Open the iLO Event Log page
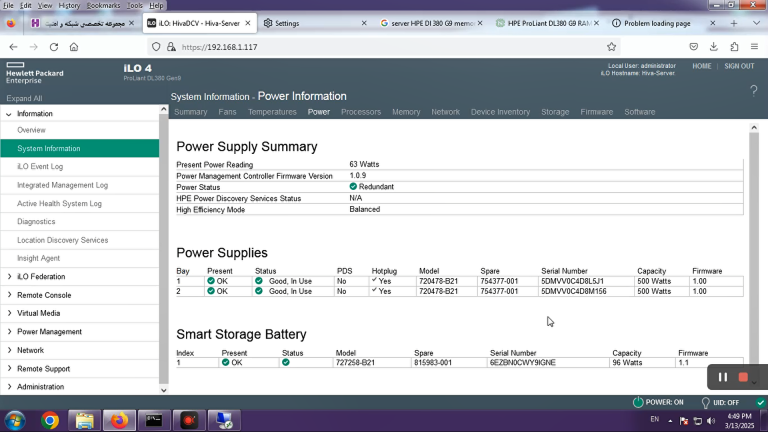This screenshot has height=432, width=768. point(40,167)
